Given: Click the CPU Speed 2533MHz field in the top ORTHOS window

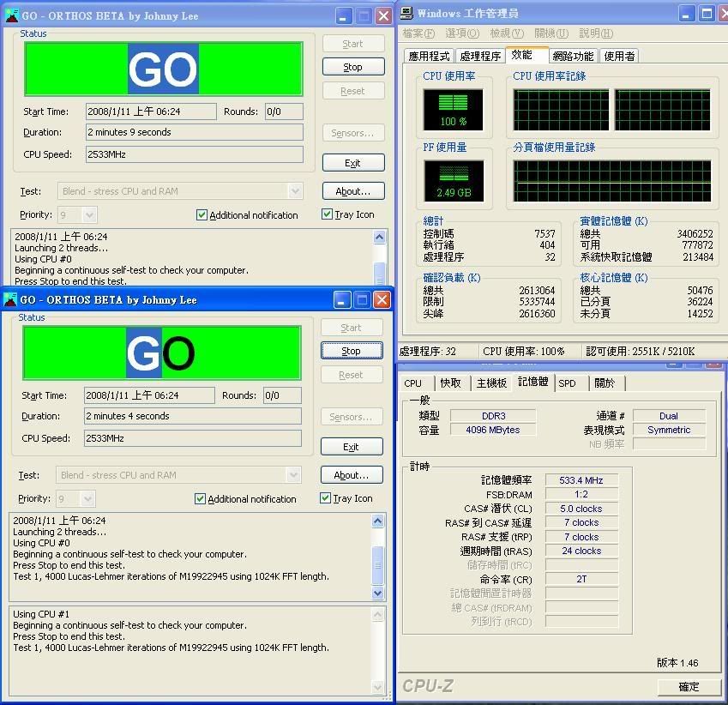Looking at the screenshot, I should click(x=195, y=154).
